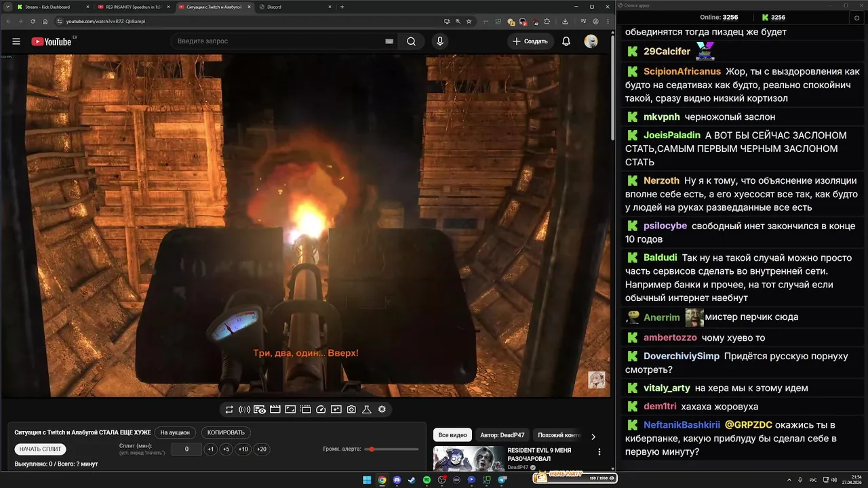Open Spotify from the taskbar
The image size is (868, 488).
tap(427, 480)
